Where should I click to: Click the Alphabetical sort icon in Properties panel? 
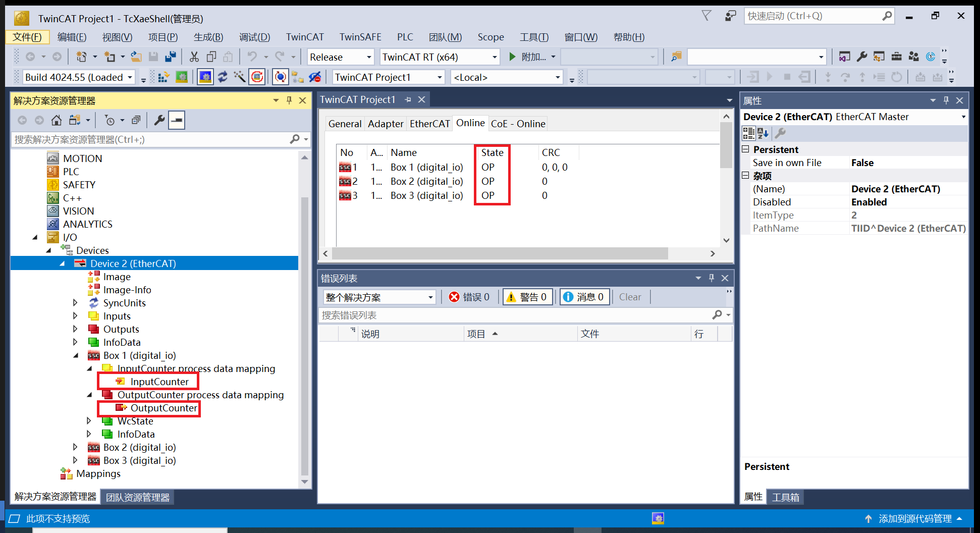(763, 133)
